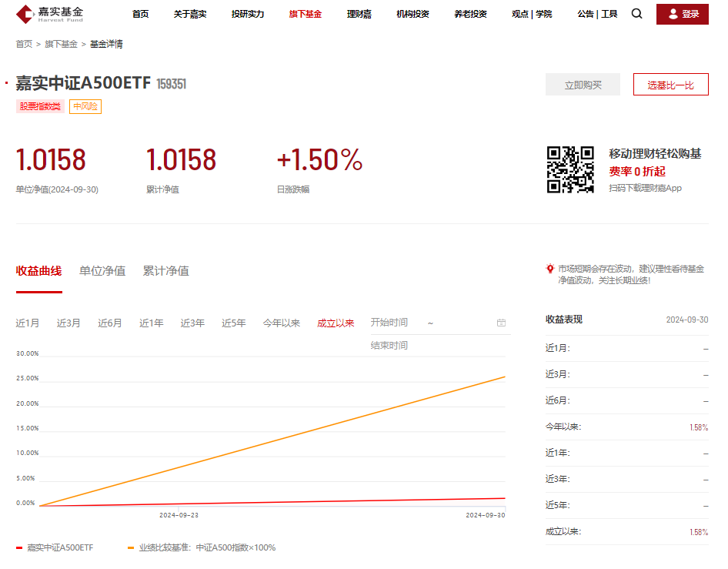Select 近3年 chart range
The image size is (728, 569).
click(x=192, y=323)
